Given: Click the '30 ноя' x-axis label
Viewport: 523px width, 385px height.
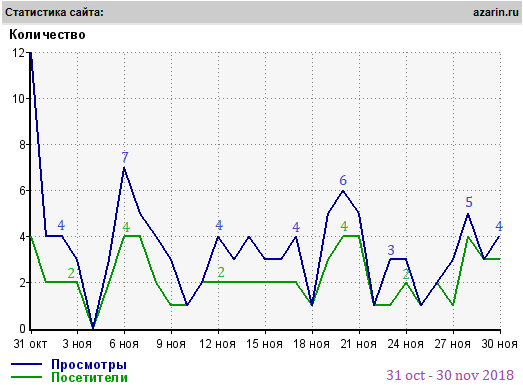Looking at the screenshot, I should (500, 344).
